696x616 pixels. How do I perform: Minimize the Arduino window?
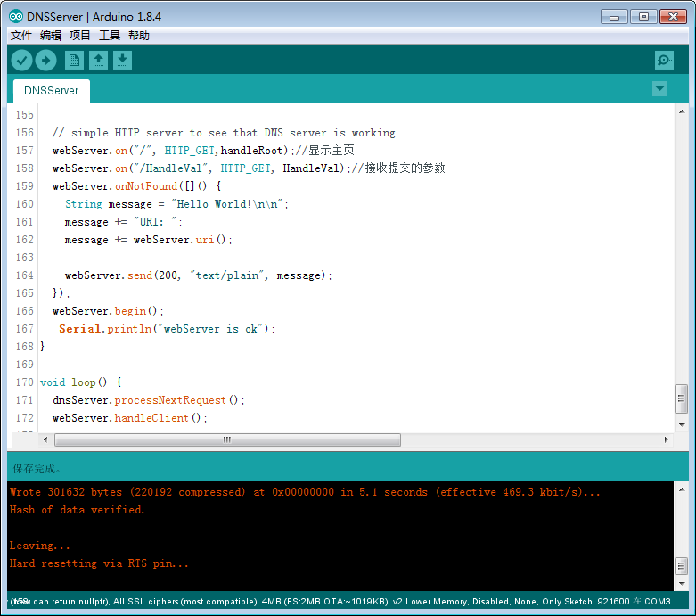[614, 17]
